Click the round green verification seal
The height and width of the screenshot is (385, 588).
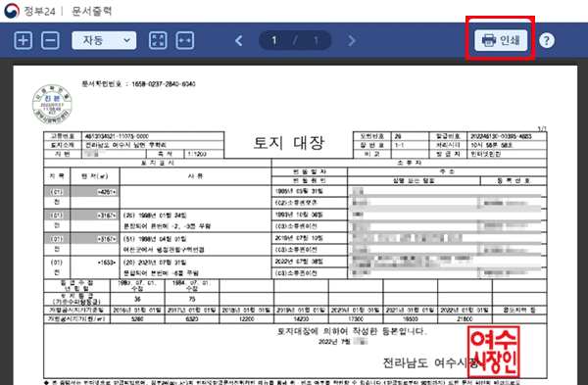coord(52,104)
